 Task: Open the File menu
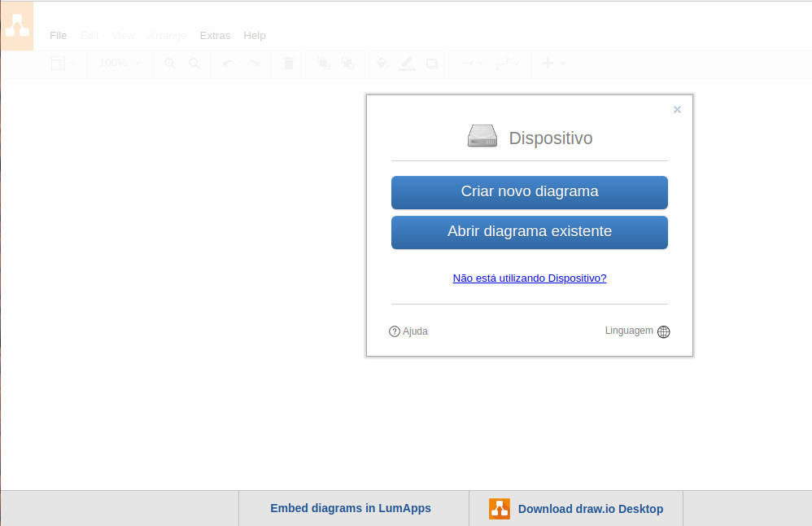tap(58, 35)
